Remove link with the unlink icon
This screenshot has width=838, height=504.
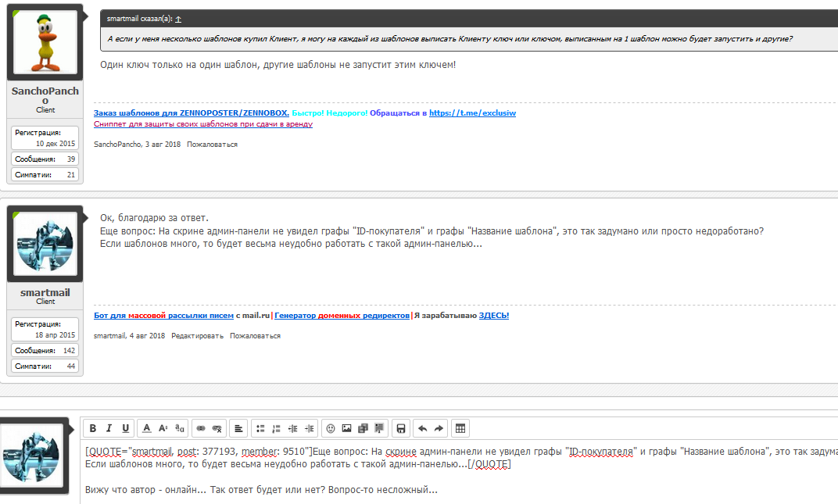click(x=217, y=428)
